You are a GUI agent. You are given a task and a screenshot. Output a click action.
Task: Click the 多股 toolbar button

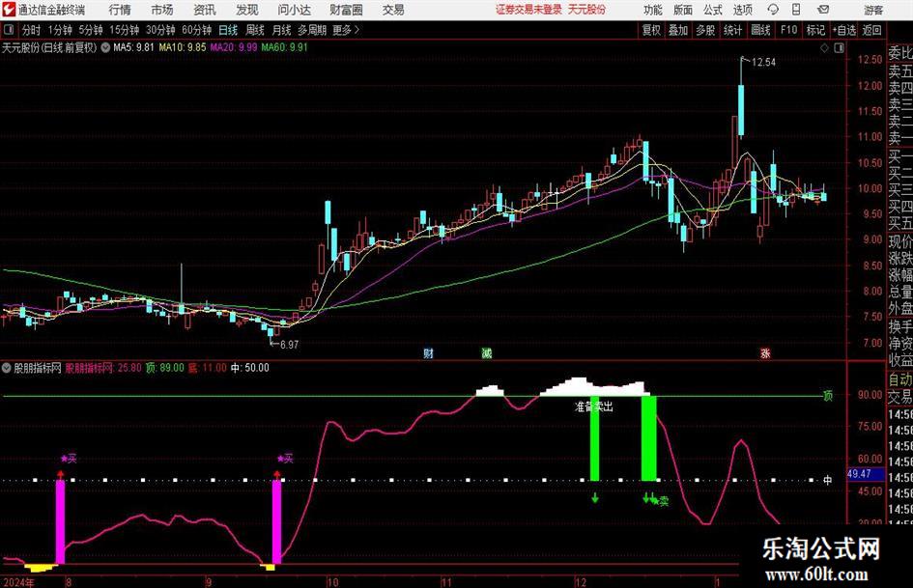click(x=705, y=30)
